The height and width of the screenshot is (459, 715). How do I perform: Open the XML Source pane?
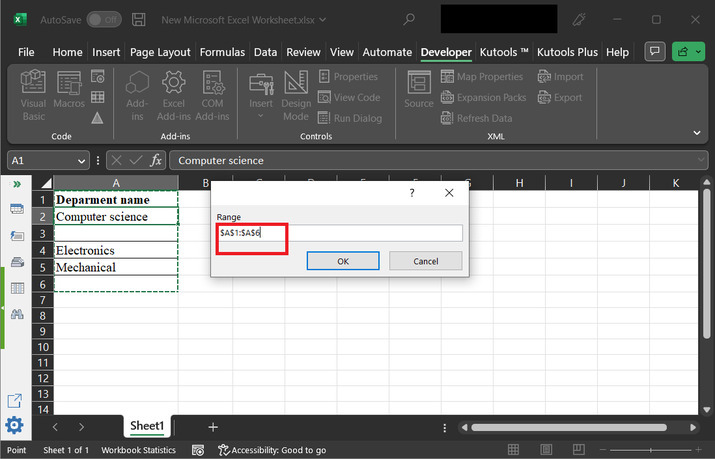pyautogui.click(x=419, y=90)
